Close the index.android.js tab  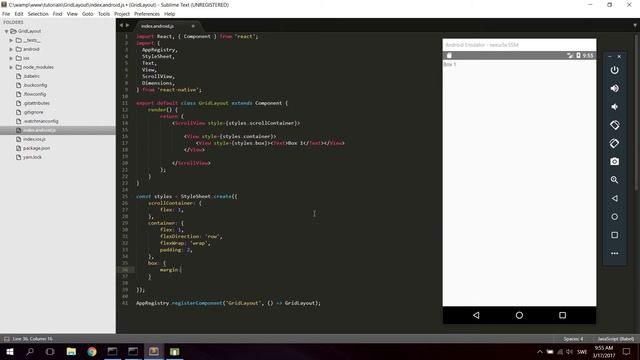(x=193, y=26)
